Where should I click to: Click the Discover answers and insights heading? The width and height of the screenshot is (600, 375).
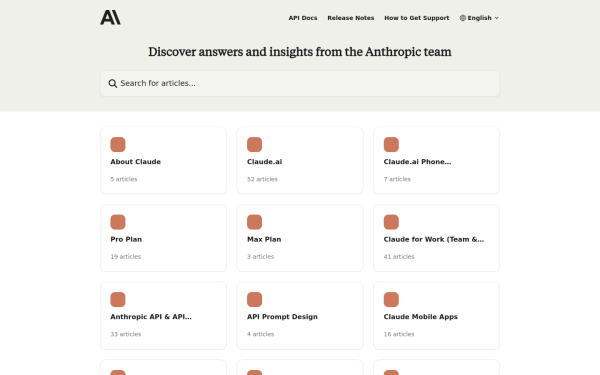click(300, 52)
